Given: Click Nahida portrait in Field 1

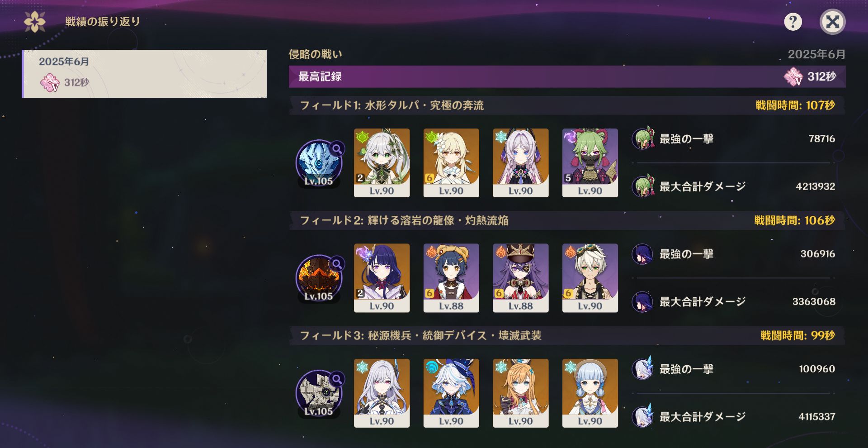Looking at the screenshot, I should (x=382, y=163).
